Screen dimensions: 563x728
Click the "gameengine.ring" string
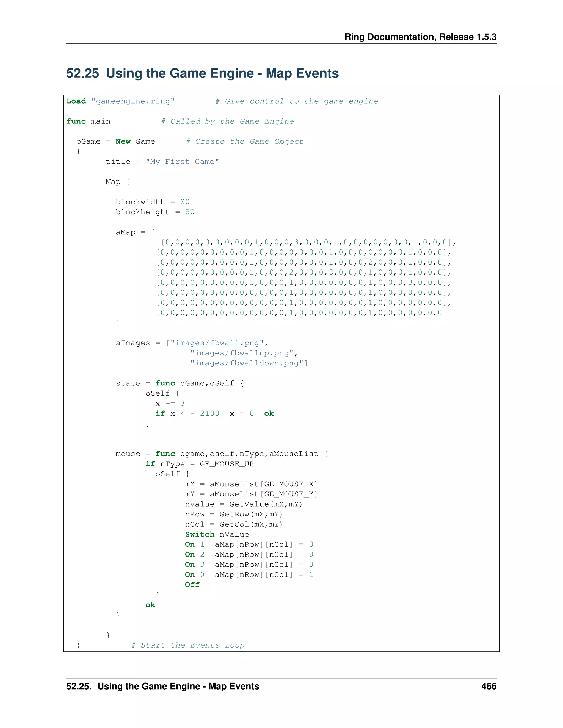(133, 101)
